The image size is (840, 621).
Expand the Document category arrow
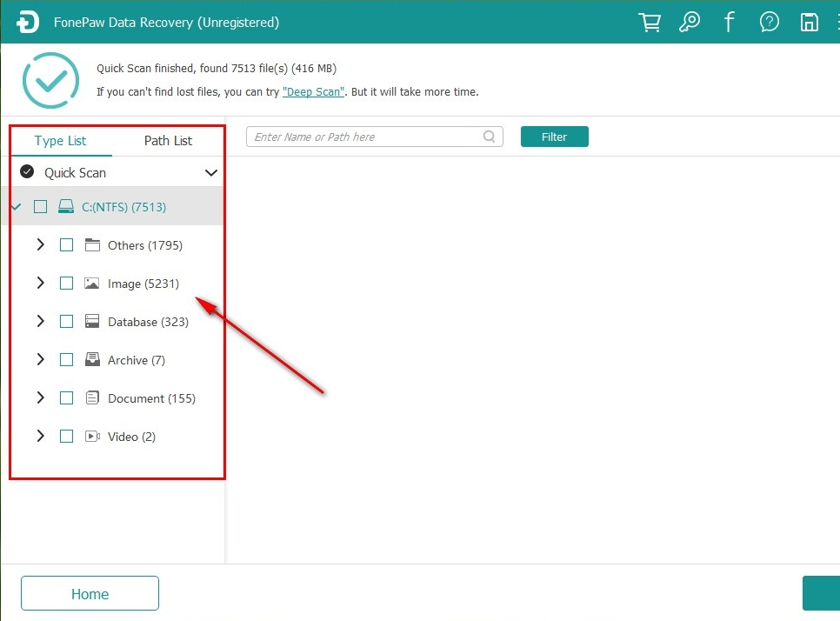coord(40,397)
